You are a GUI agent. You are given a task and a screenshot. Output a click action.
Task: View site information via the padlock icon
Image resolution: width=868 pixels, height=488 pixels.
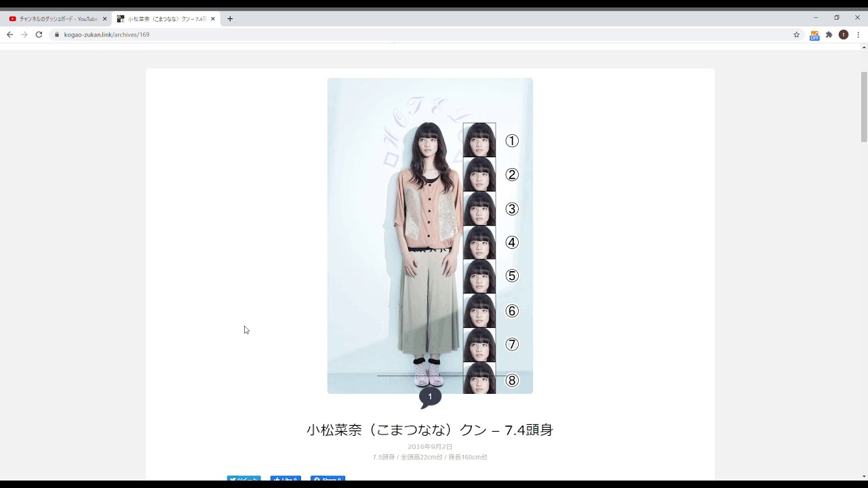58,34
